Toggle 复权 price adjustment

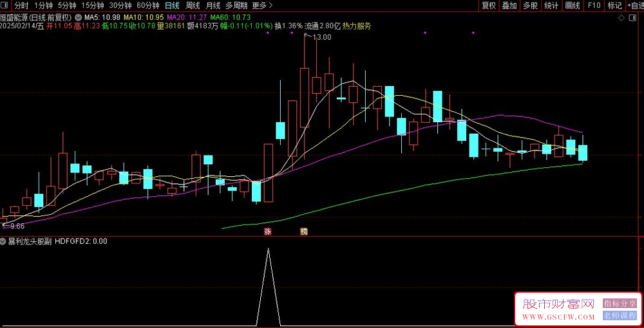[489, 5]
